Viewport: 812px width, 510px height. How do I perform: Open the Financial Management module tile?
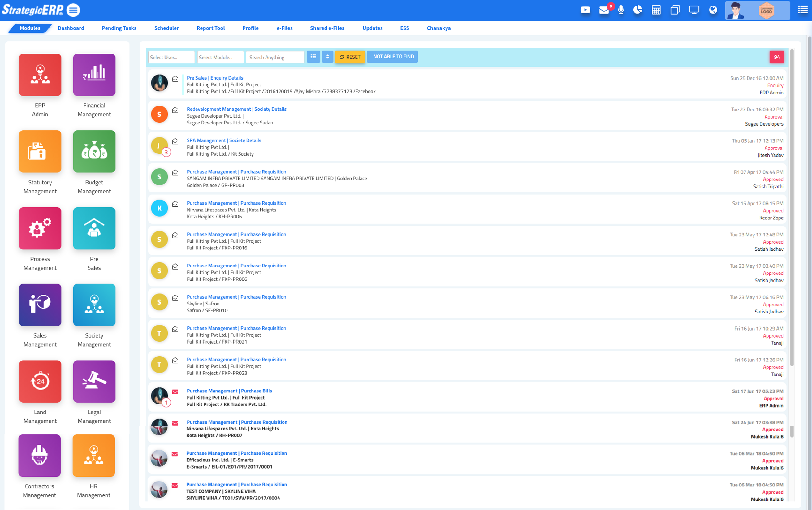click(x=94, y=75)
